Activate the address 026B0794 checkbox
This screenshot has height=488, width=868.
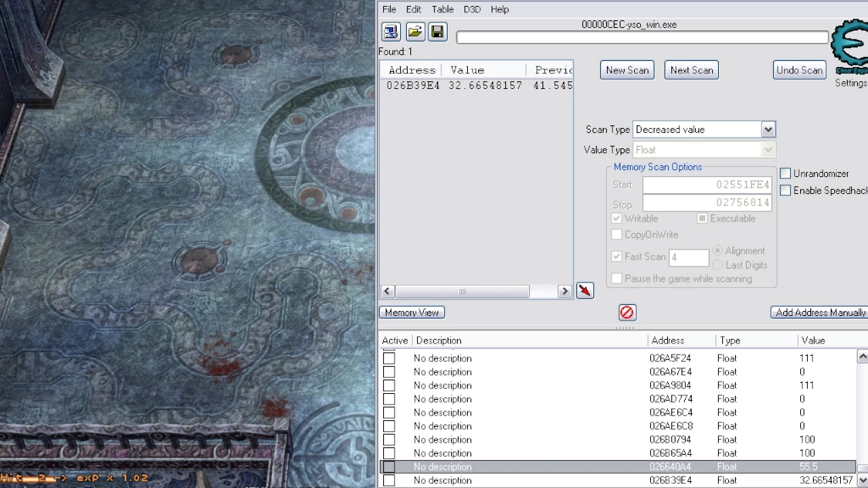[389, 439]
